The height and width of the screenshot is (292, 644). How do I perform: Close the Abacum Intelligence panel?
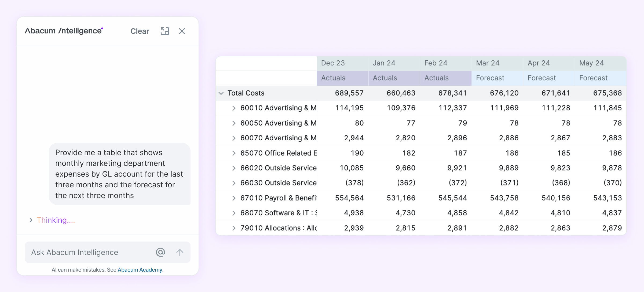[182, 31]
